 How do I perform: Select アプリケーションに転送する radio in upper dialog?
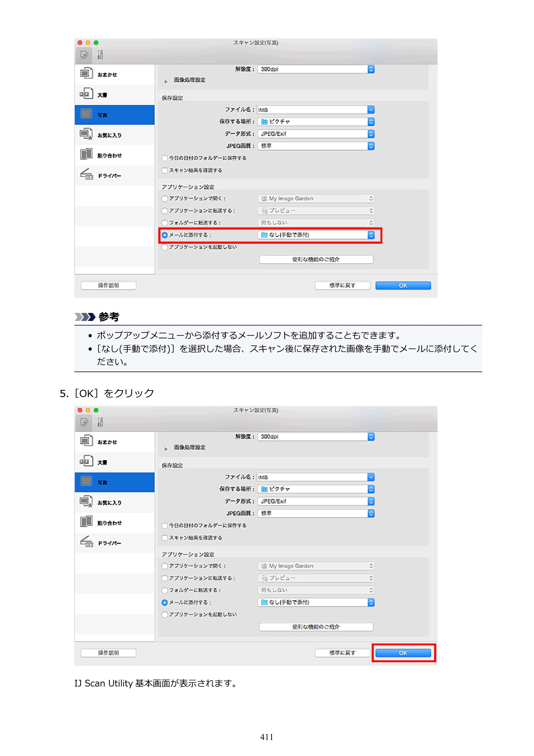[165, 211]
